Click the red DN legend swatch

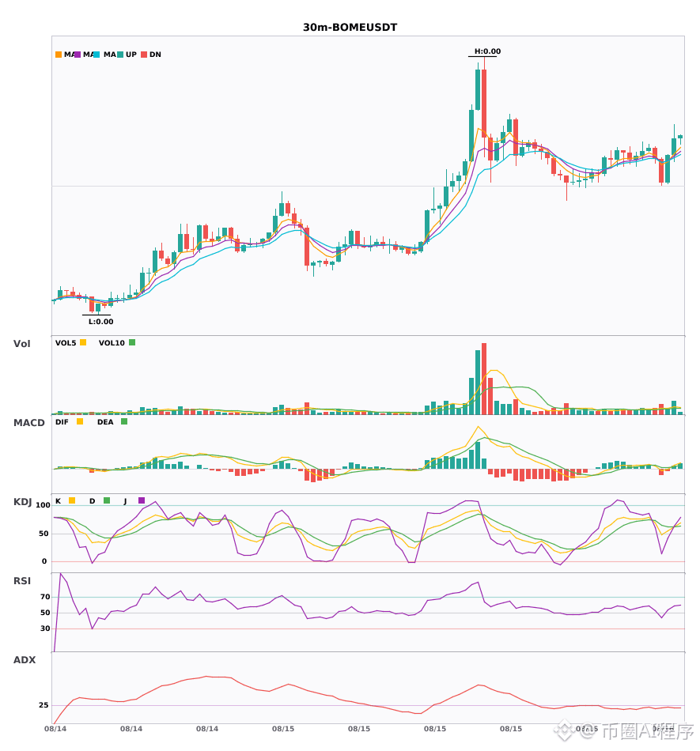point(144,55)
